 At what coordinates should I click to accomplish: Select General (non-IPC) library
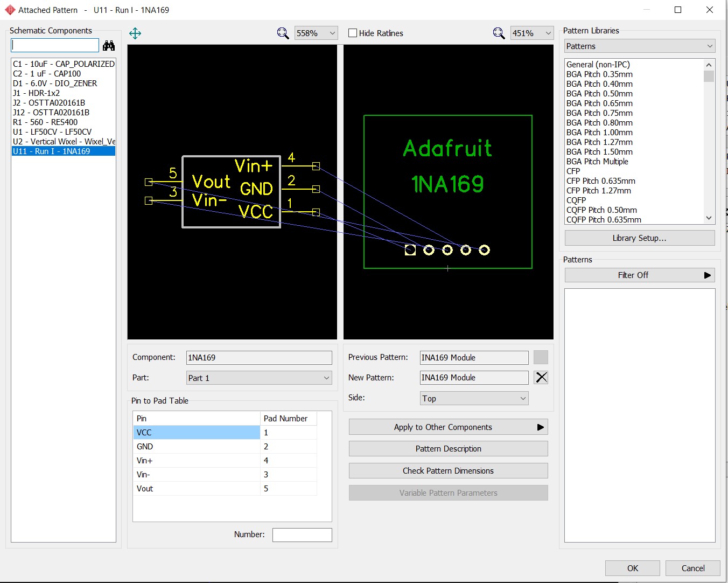click(634, 65)
